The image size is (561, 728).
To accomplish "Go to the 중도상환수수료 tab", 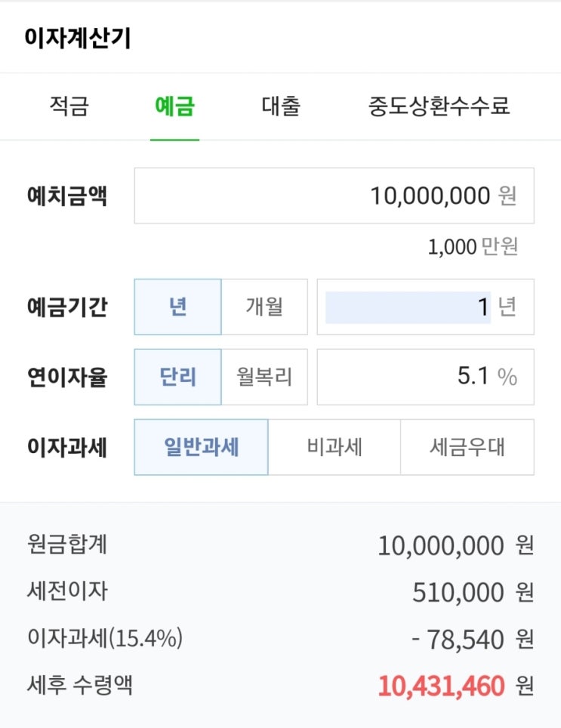I will [x=439, y=106].
